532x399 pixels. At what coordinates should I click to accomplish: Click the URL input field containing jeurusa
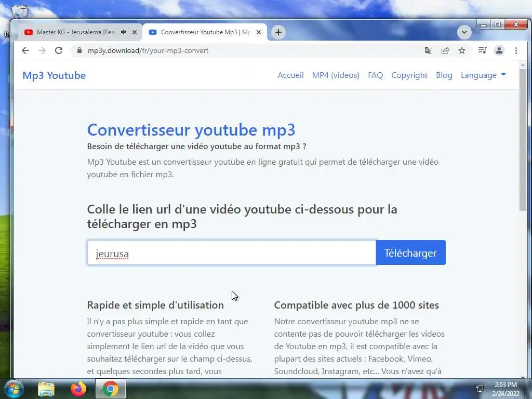click(231, 253)
